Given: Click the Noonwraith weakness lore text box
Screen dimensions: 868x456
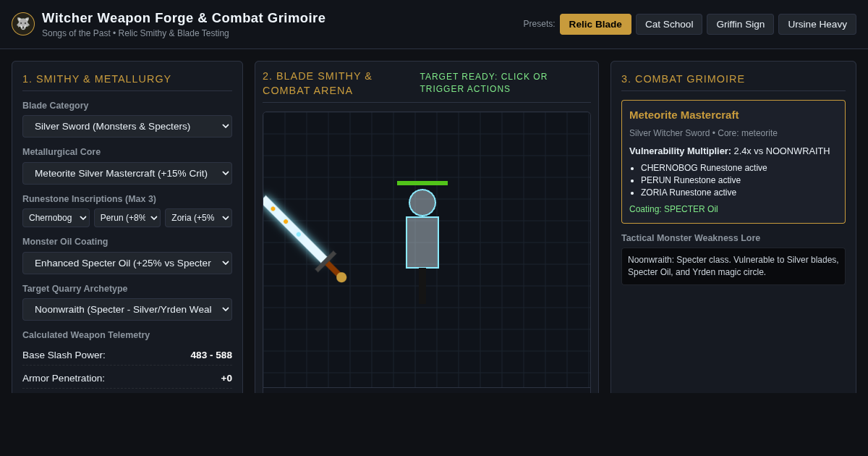Looking at the screenshot, I should 733,266.
